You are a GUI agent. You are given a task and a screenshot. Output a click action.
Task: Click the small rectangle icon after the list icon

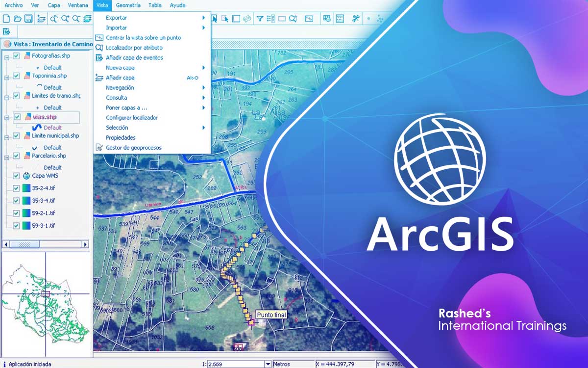282,19
